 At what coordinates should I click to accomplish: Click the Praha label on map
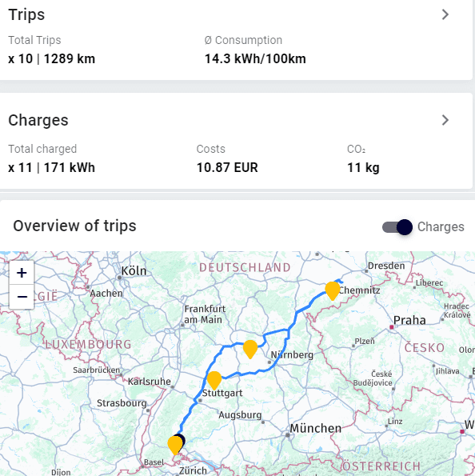pos(409,320)
